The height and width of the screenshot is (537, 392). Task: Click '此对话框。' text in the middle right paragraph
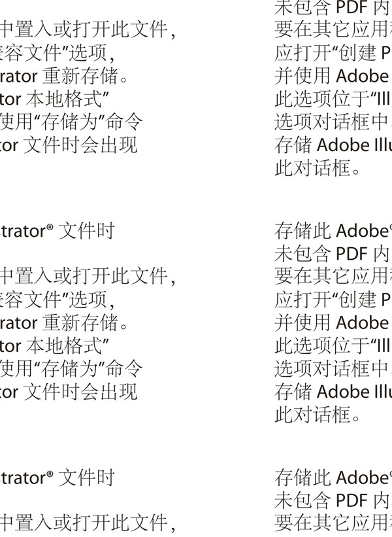pyautogui.click(x=318, y=415)
